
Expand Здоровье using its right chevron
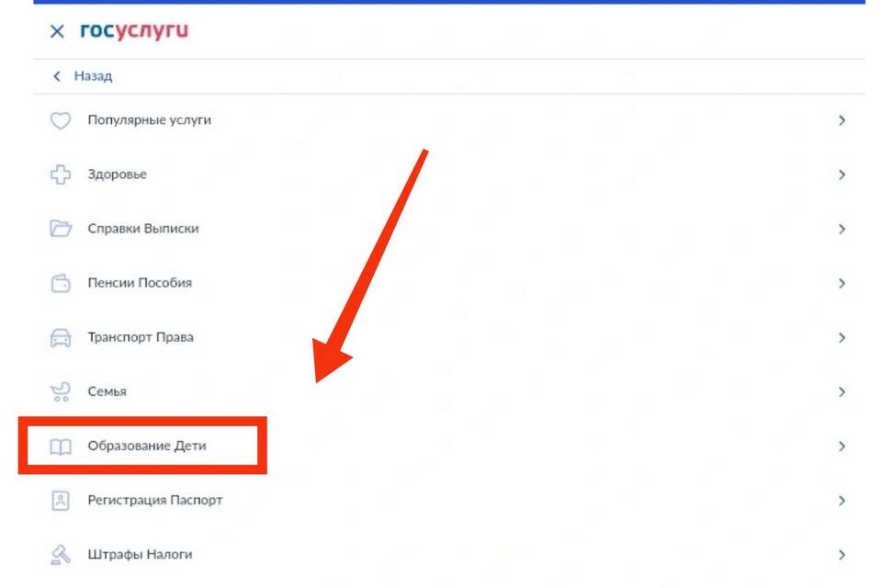click(842, 175)
